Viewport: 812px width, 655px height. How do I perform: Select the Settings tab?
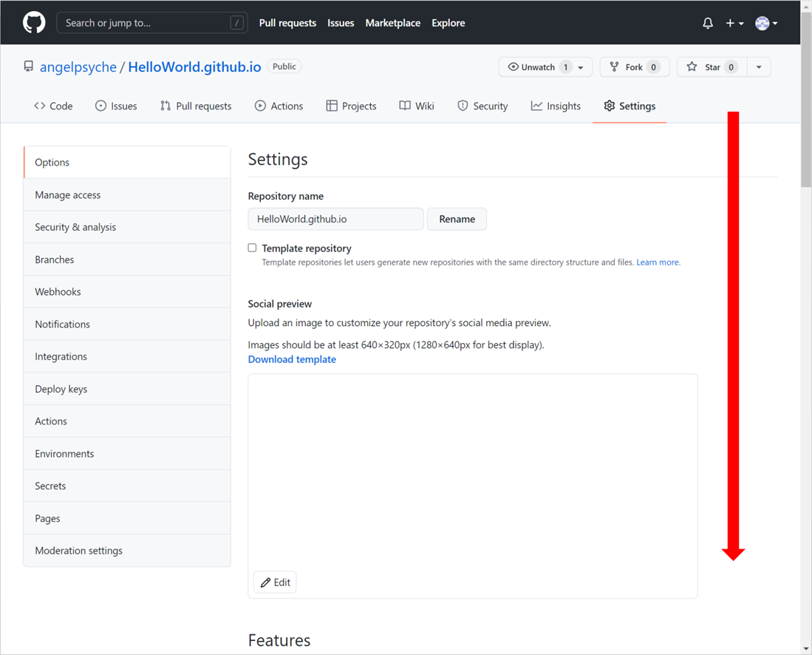(630, 106)
